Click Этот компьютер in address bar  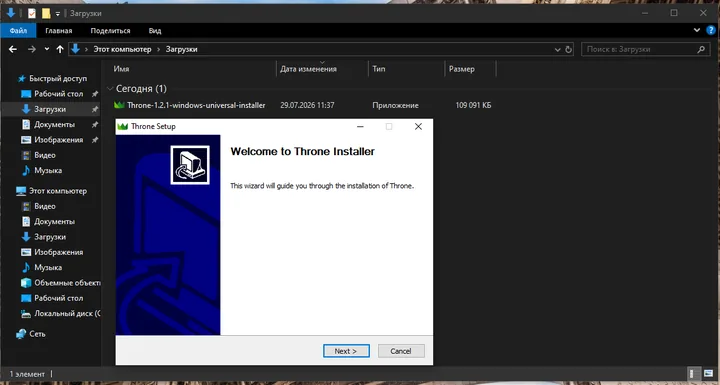[x=122, y=49]
